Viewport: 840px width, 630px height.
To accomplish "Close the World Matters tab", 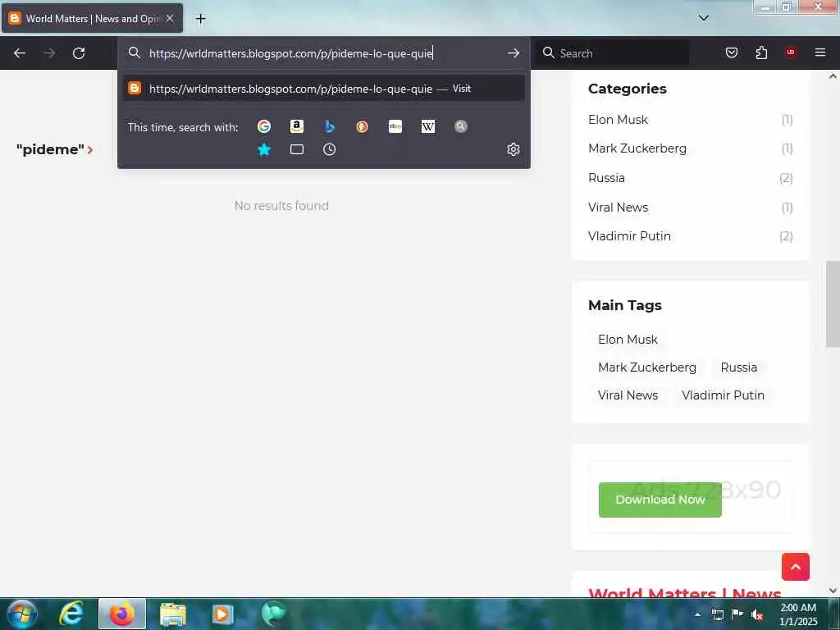I will (170, 18).
